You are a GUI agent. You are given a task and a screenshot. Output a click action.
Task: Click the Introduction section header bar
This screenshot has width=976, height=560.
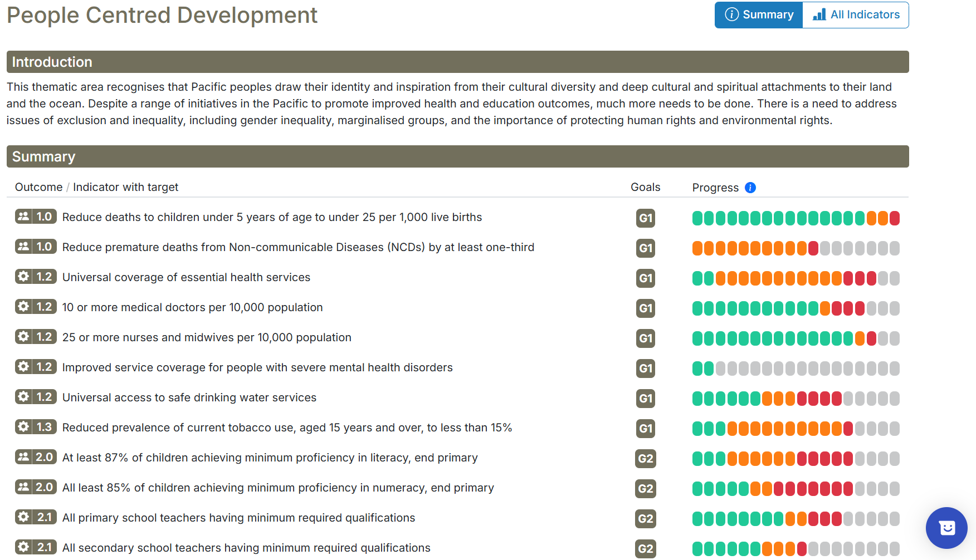tap(457, 62)
